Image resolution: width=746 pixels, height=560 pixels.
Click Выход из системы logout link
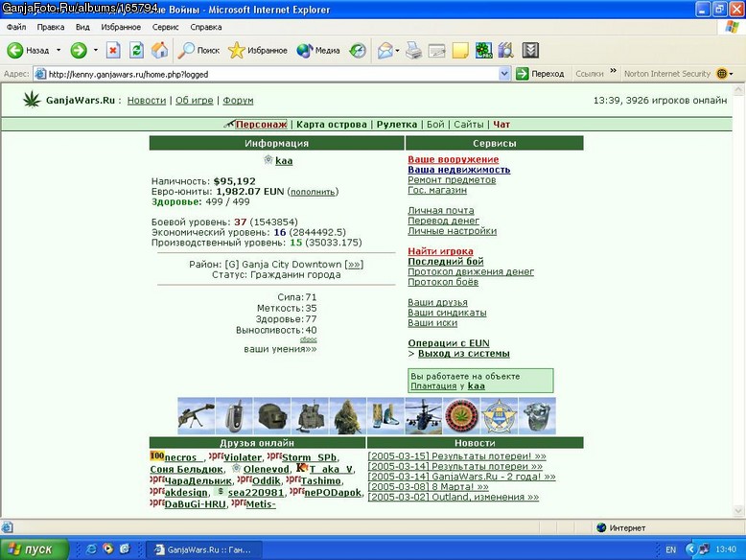pyautogui.click(x=464, y=354)
